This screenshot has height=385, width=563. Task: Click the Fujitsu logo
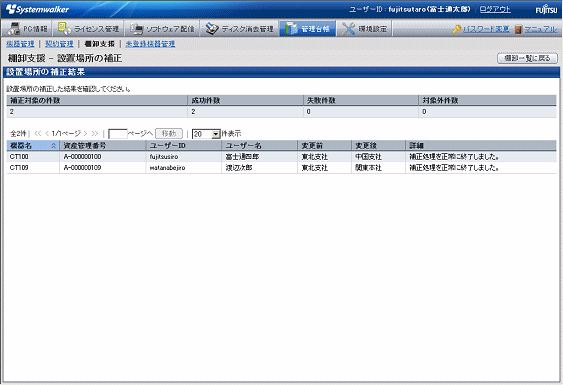(x=546, y=9)
